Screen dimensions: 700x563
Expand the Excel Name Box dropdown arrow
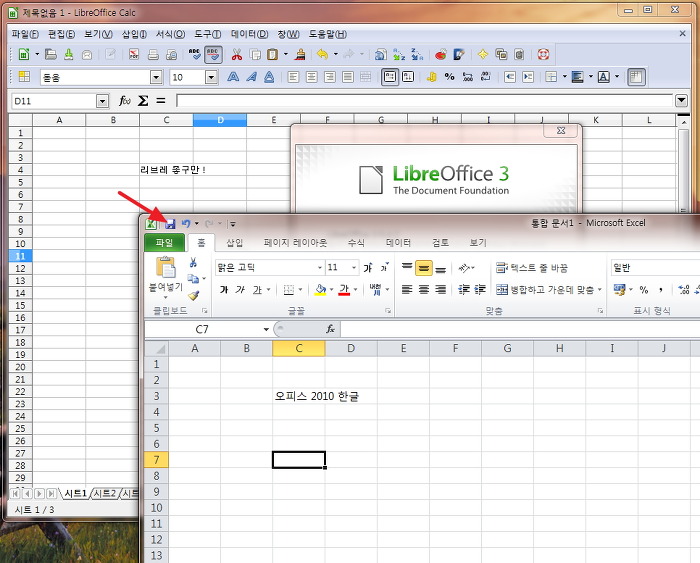(266, 329)
